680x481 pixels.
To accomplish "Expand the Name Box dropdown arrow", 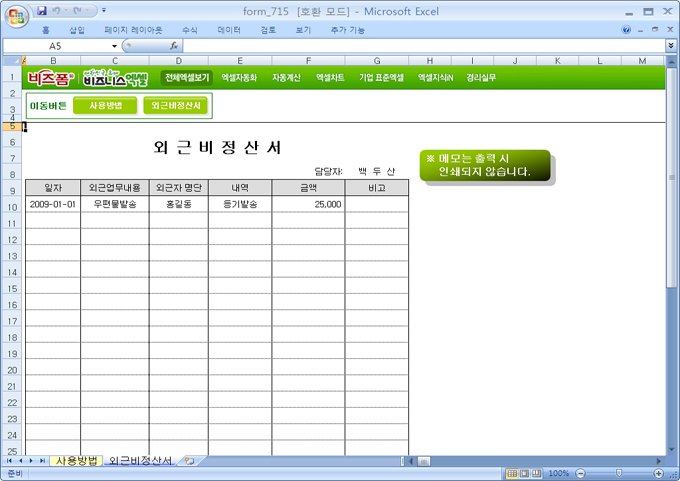I will (114, 46).
